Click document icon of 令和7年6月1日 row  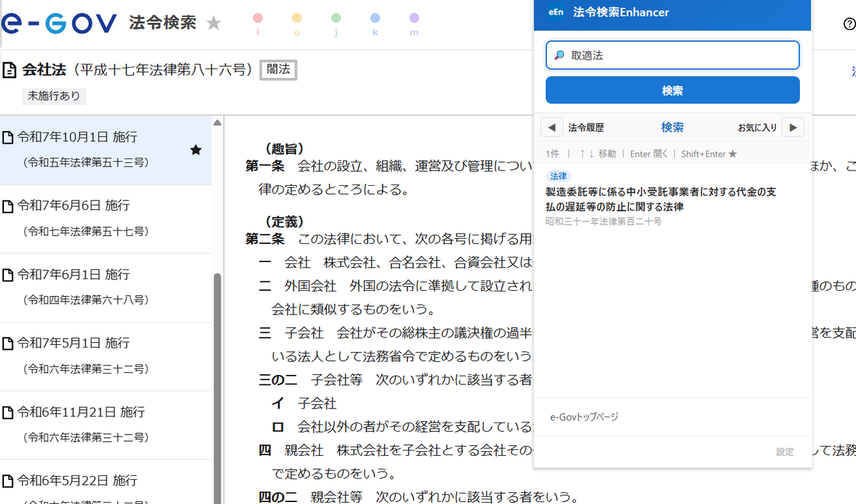click(8, 275)
